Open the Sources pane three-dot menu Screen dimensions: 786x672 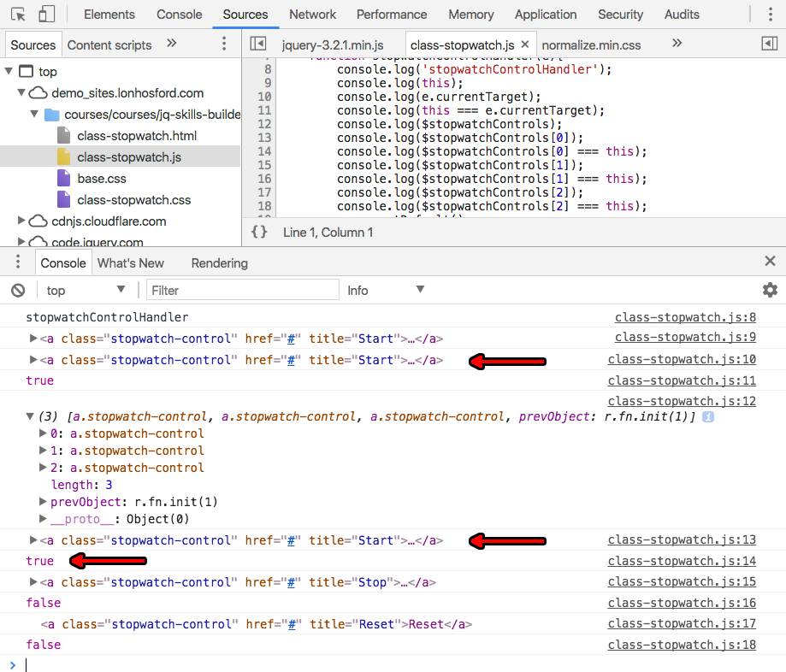pyautogui.click(x=224, y=44)
